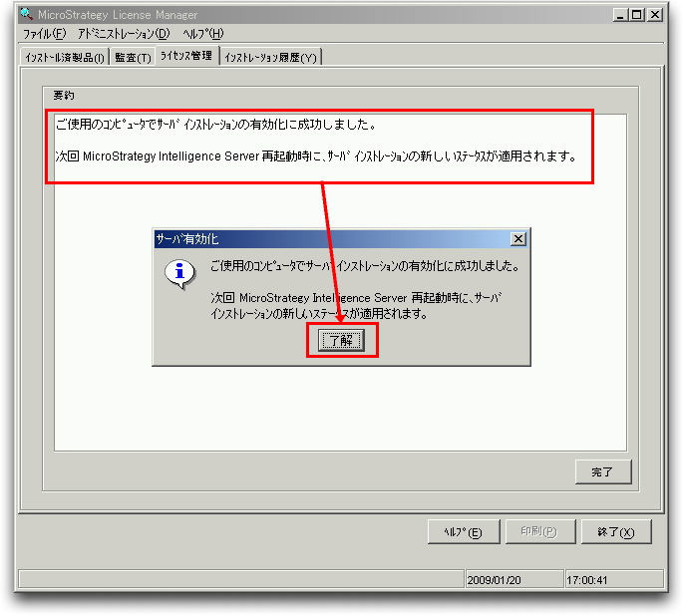Screen dimensions: 683x616
Task: Switch to the 監査(T) tab
Action: coord(133,57)
